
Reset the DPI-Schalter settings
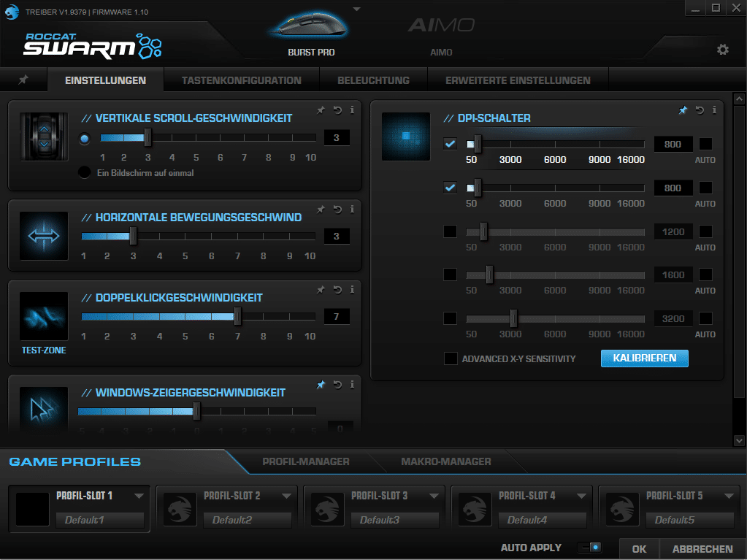point(700,110)
